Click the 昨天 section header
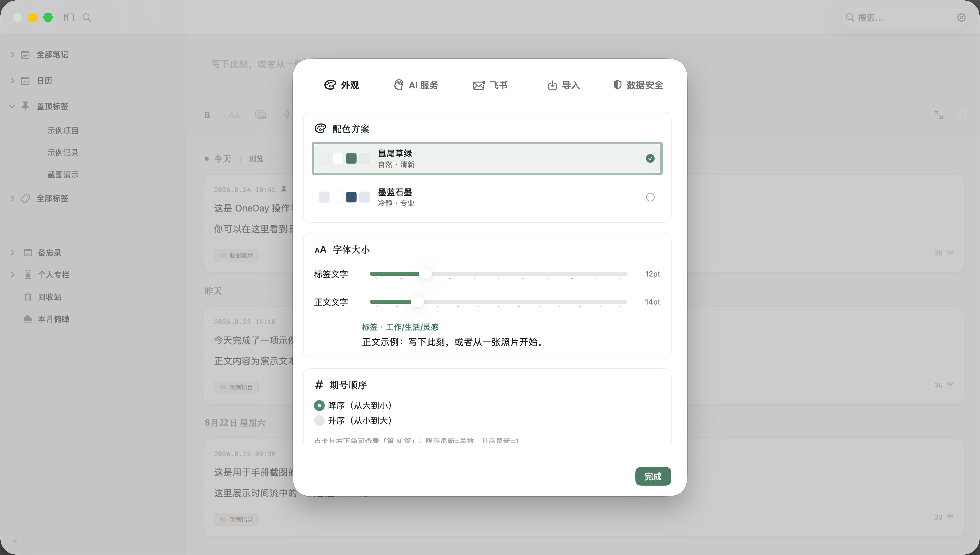The width and height of the screenshot is (980, 555). click(x=213, y=291)
